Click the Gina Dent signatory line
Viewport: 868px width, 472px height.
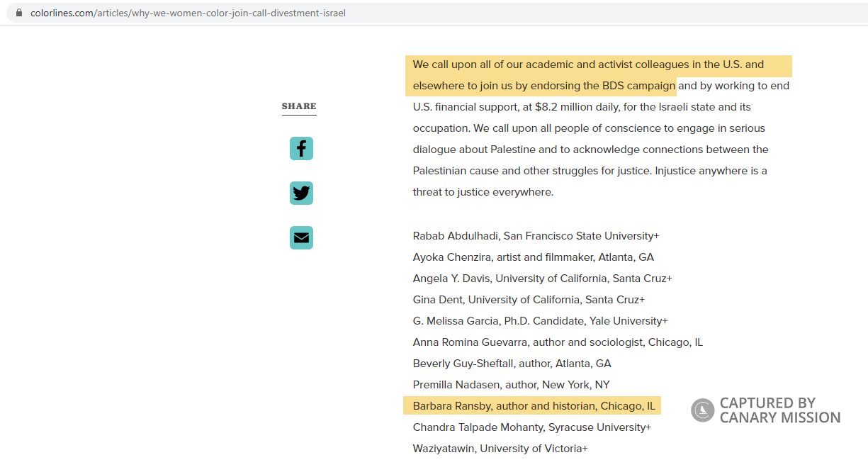(x=529, y=300)
